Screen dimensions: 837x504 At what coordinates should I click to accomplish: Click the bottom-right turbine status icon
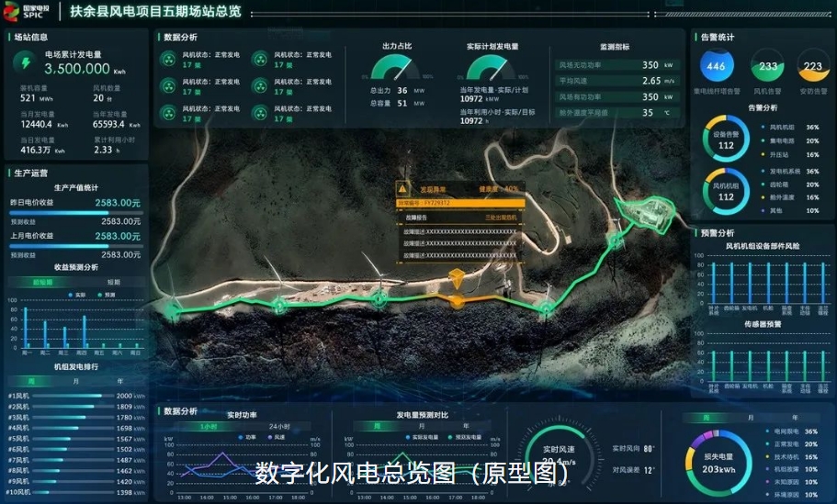261,113
